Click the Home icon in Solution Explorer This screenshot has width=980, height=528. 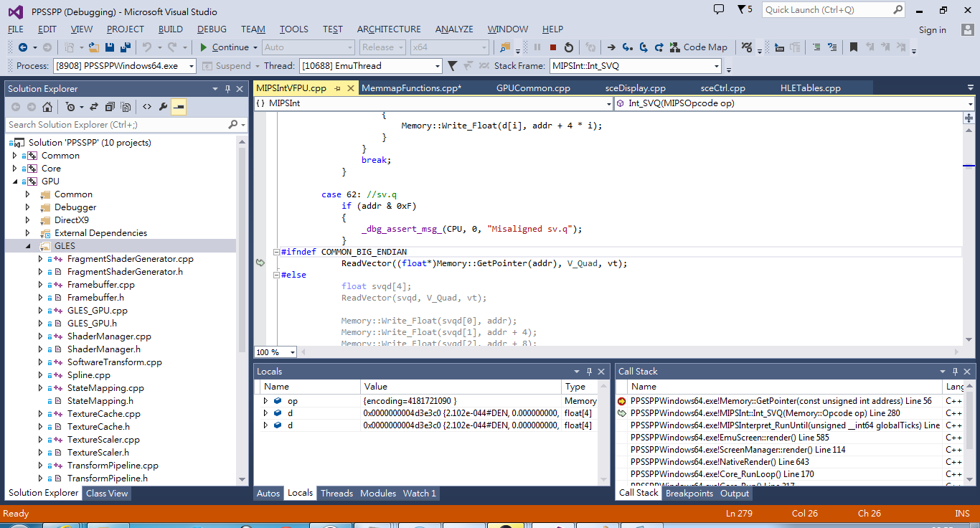[x=47, y=107]
